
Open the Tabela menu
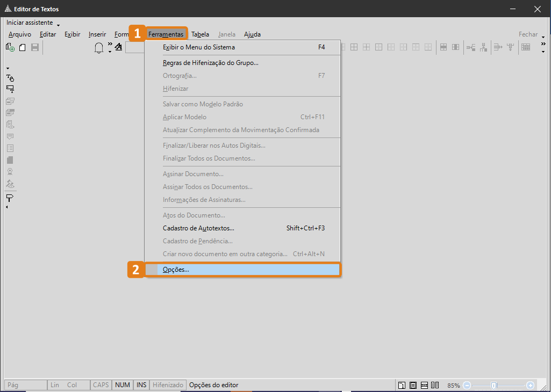(200, 34)
